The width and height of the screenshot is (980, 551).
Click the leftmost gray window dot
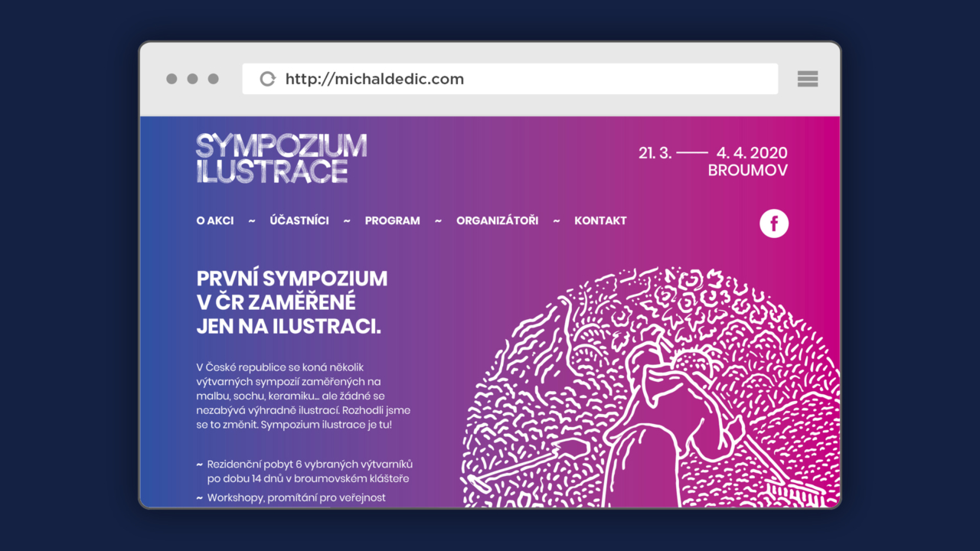coord(171,79)
